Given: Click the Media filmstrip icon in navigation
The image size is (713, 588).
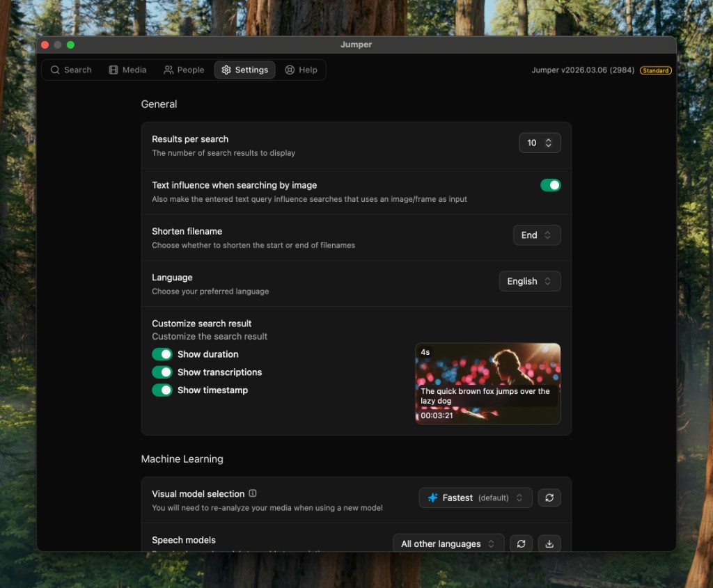Looking at the screenshot, I should click(x=112, y=70).
